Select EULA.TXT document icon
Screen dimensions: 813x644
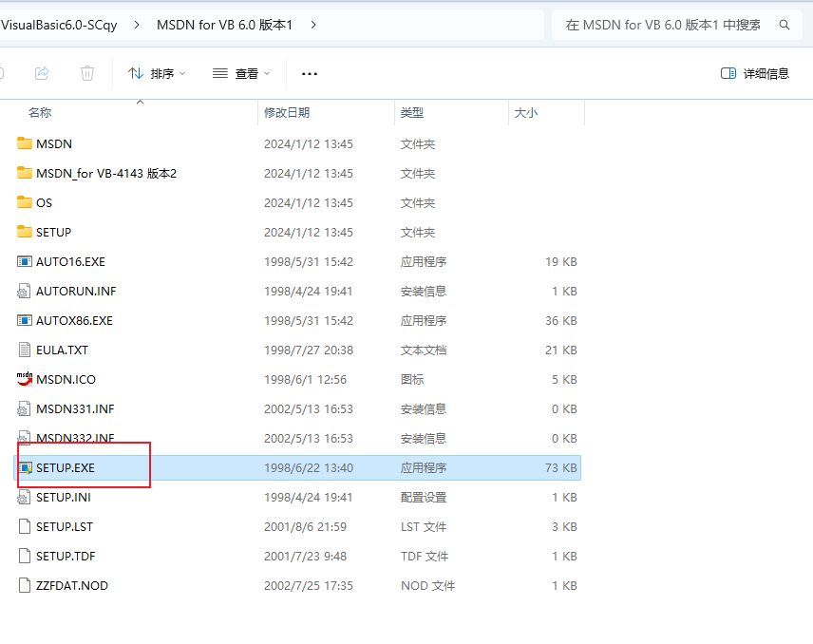click(25, 350)
